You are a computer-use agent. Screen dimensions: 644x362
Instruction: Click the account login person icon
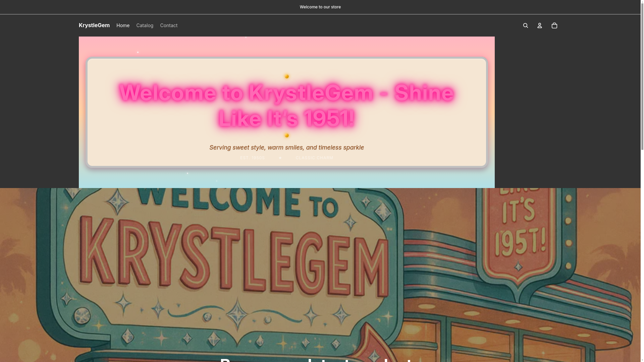[x=540, y=25]
